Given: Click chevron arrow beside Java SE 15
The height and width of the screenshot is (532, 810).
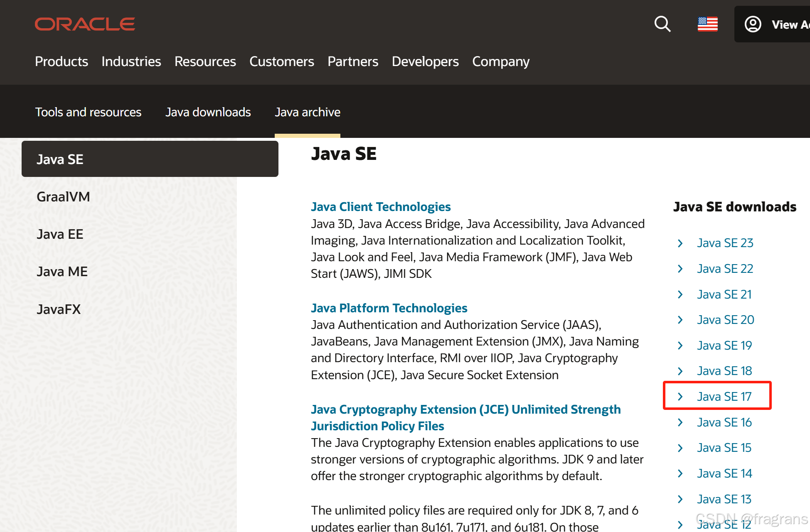Looking at the screenshot, I should pyautogui.click(x=680, y=448).
